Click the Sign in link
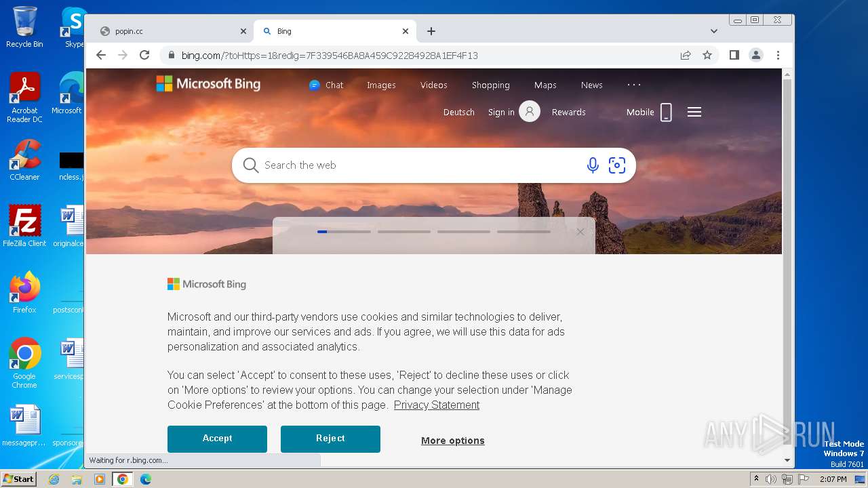 (501, 113)
